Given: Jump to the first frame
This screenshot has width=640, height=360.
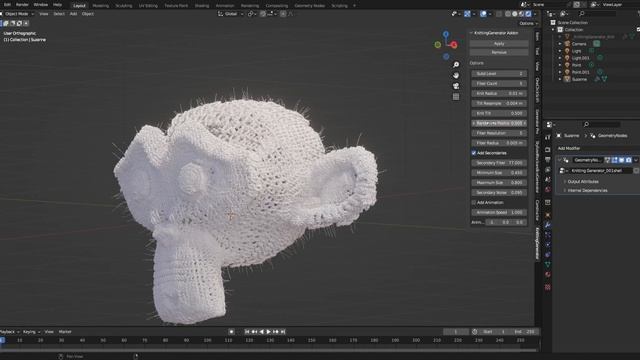Looking at the screenshot, I should (247, 332).
